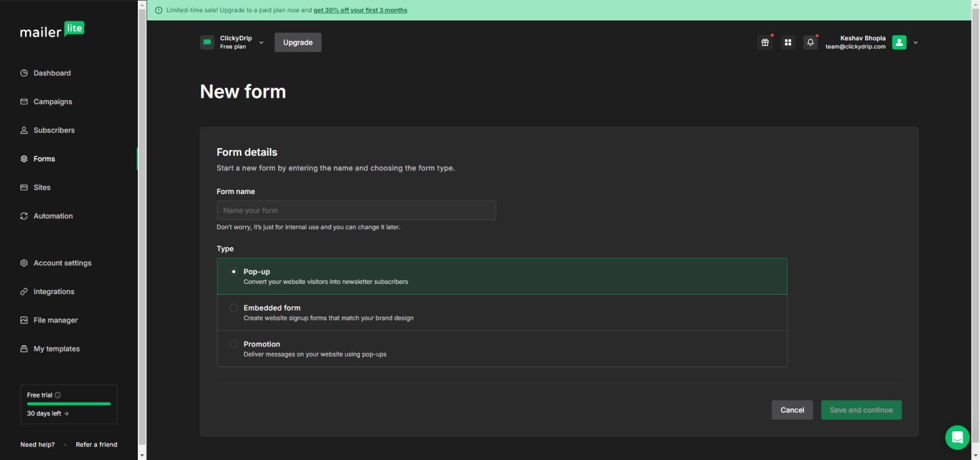Select the Pop-up form type
Viewport: 980px width, 460px height.
coord(234,272)
